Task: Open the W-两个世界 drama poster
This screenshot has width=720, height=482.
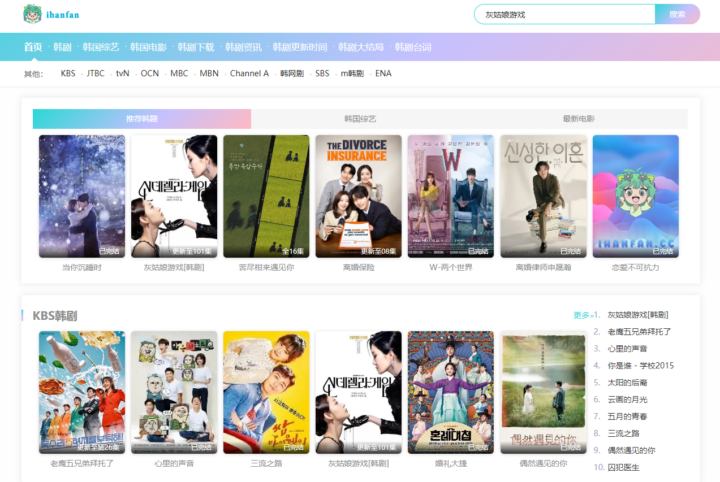Action: point(450,196)
